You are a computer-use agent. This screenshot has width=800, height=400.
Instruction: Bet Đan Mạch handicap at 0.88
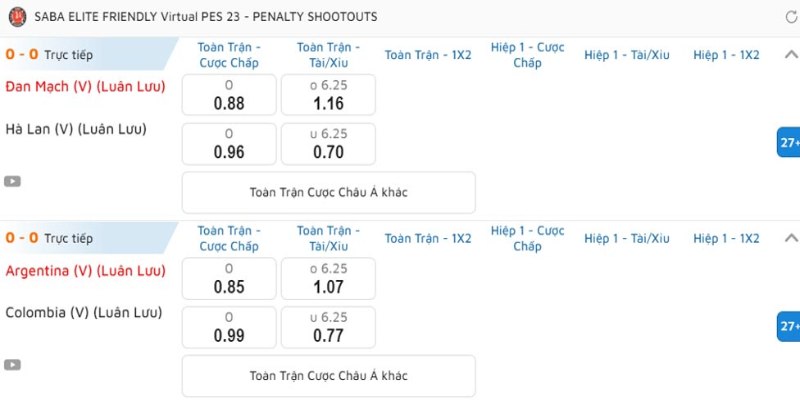(229, 95)
